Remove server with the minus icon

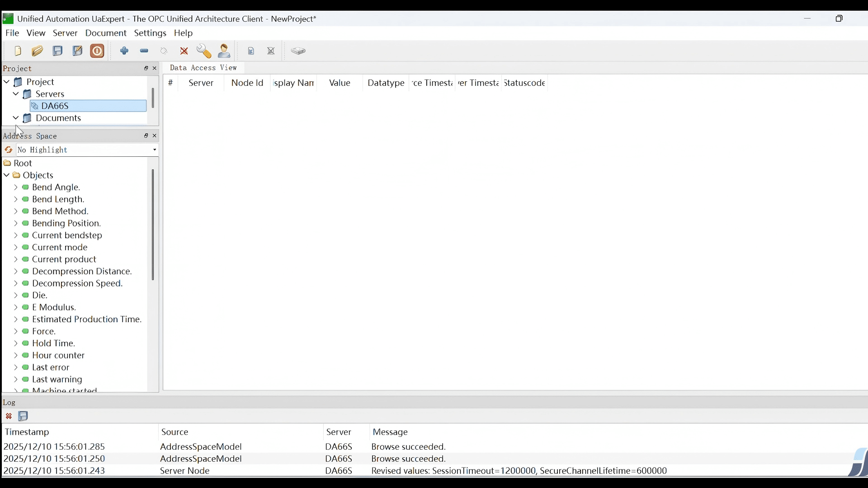tap(144, 51)
